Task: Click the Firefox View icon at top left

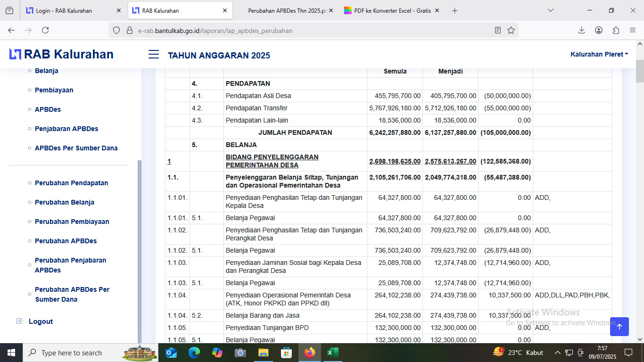Action: pos(9,10)
